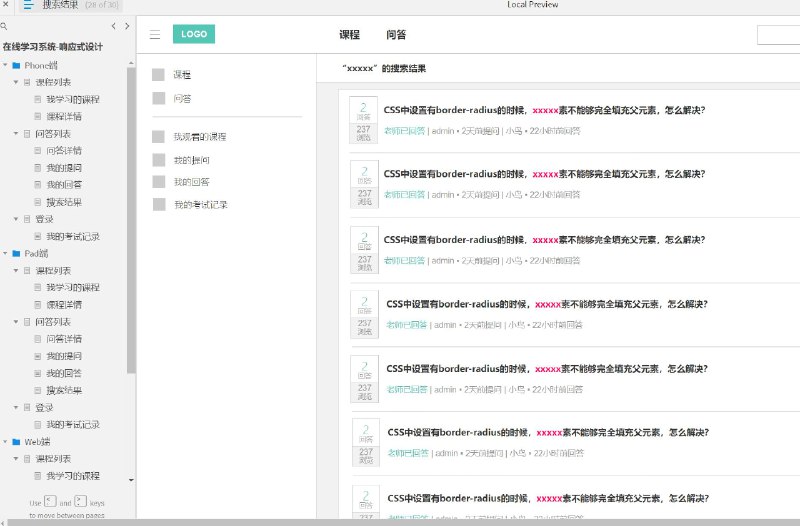Open 我的考试记录 in side menu

coord(201,205)
